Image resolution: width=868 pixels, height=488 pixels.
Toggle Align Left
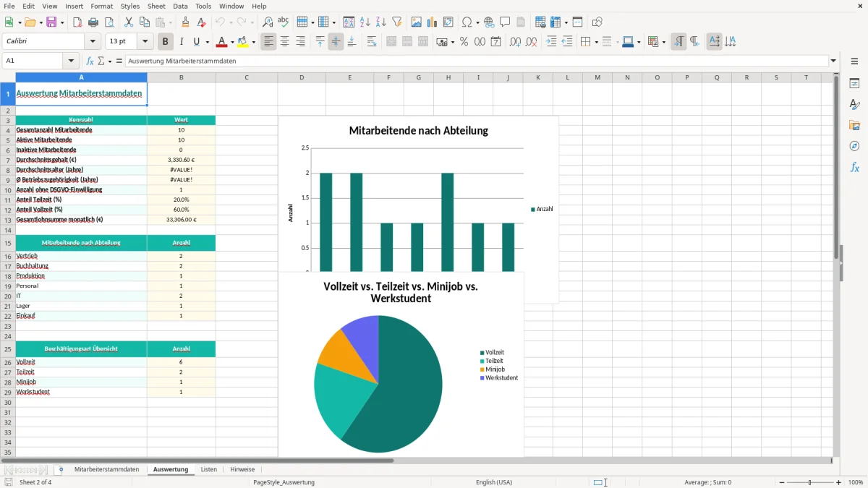click(268, 42)
